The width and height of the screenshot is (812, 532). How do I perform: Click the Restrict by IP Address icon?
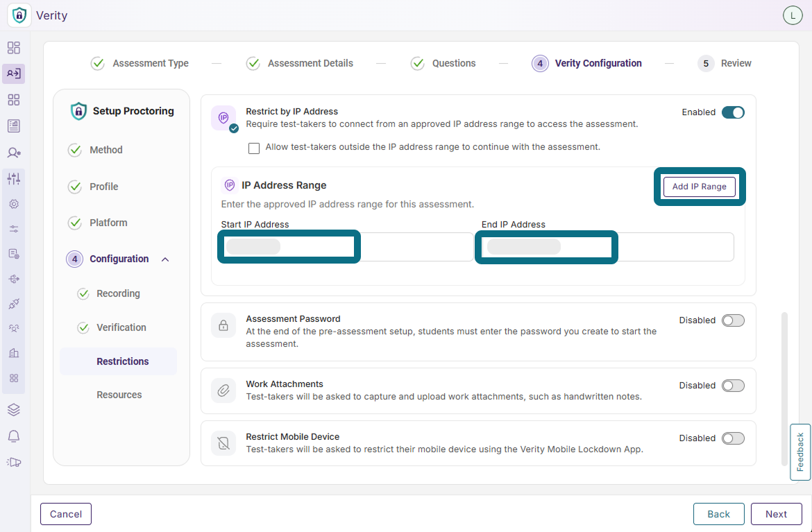coord(223,118)
